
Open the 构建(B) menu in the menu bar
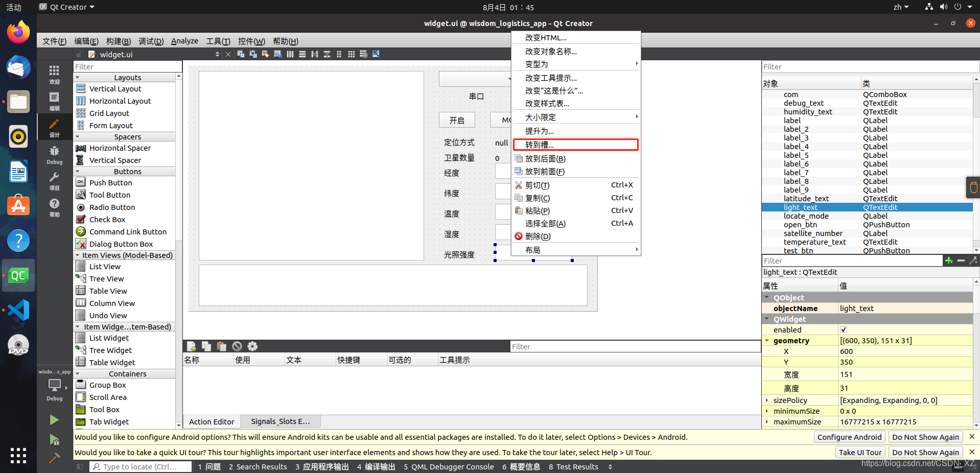(119, 41)
